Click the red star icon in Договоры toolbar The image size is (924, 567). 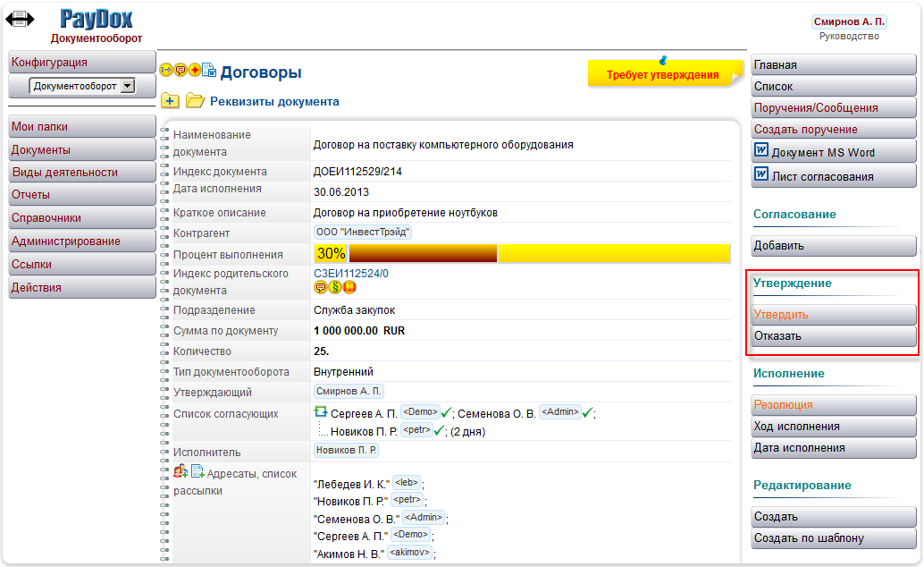194,69
